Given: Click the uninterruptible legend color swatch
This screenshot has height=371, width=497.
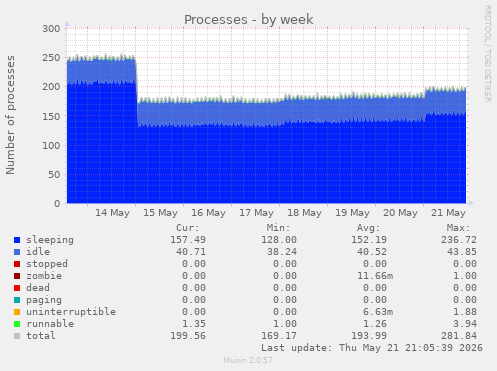Looking at the screenshot, I should [x=17, y=312].
